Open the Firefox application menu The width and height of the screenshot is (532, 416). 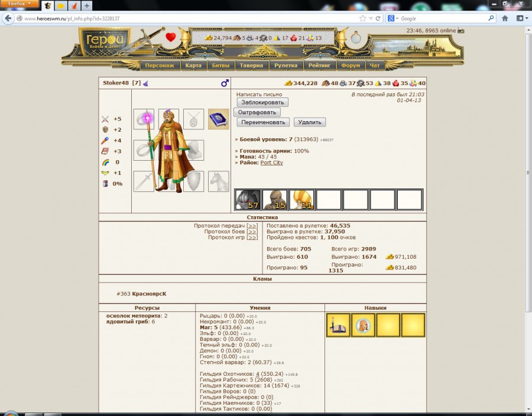[20, 4]
